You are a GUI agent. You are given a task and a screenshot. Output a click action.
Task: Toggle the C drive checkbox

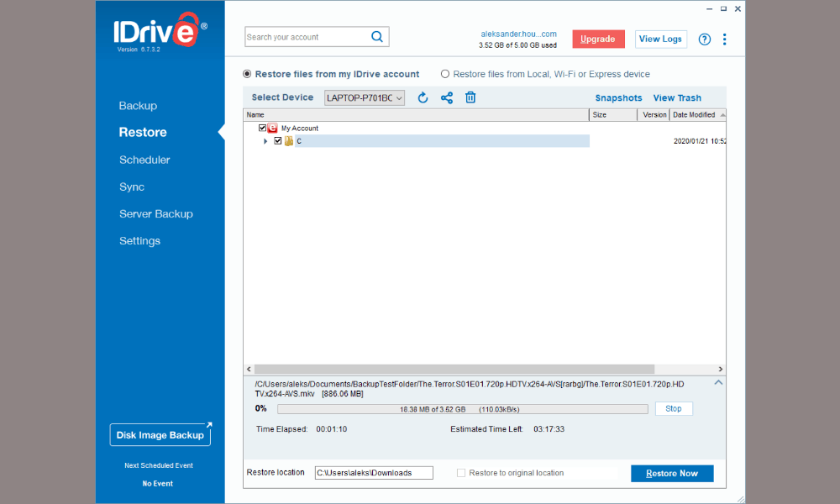point(277,141)
